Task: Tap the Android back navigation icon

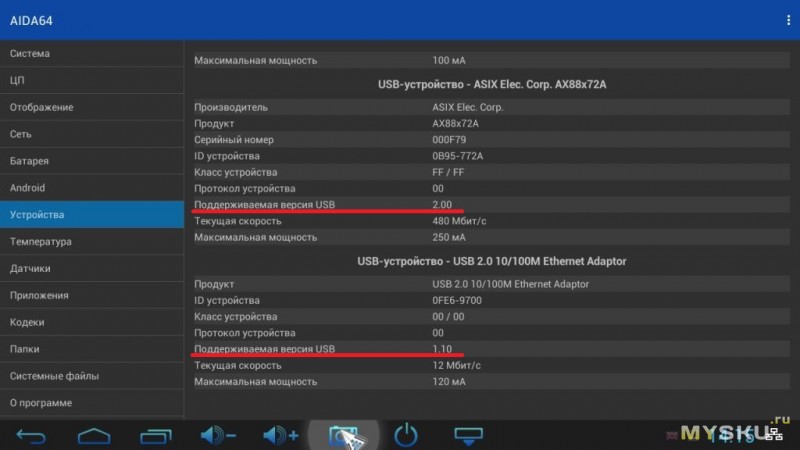Action: click(31, 436)
